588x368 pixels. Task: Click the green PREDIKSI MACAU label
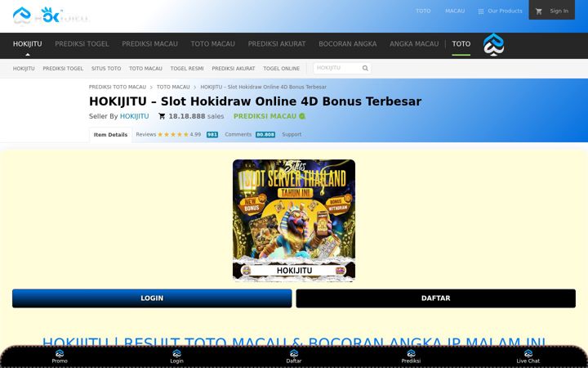pos(265,116)
